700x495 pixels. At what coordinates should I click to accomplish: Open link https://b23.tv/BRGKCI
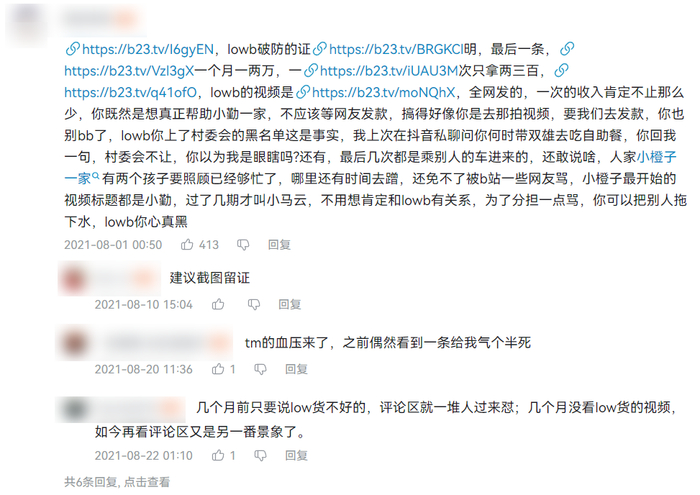tap(388, 49)
